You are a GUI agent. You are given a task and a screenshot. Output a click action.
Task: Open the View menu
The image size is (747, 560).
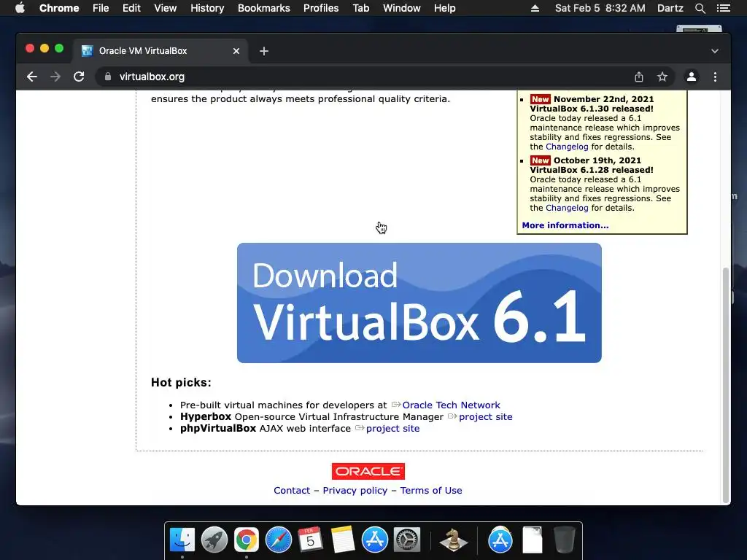tap(166, 8)
